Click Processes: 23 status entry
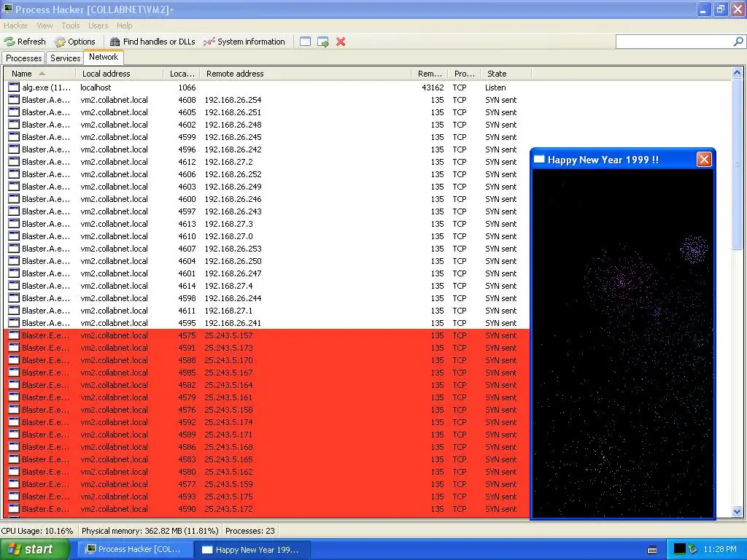The height and width of the screenshot is (560, 747). pyautogui.click(x=250, y=531)
